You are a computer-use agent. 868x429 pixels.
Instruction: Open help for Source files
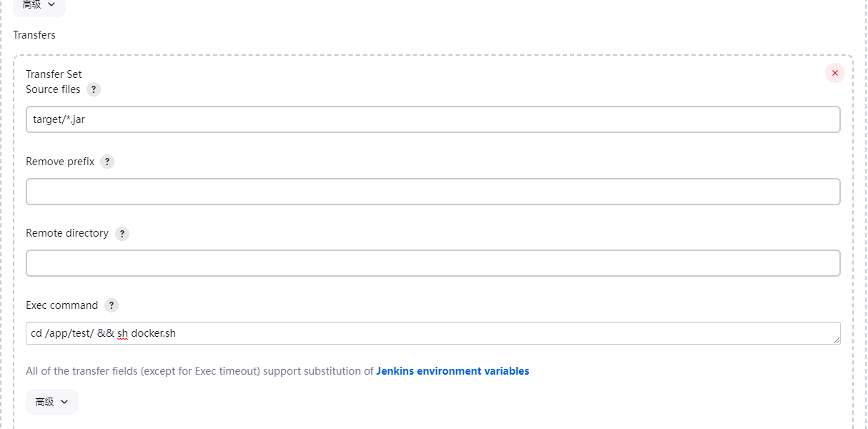click(94, 89)
